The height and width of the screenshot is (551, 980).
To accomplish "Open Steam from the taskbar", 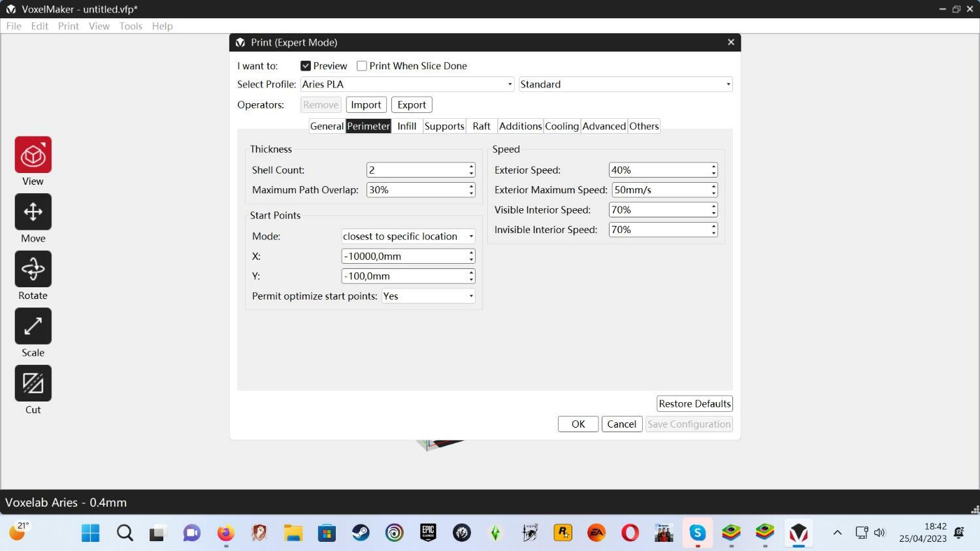I will [361, 533].
